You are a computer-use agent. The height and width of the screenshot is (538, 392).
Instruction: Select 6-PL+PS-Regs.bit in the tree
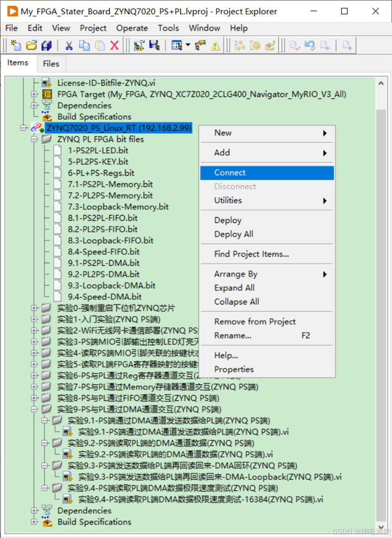point(101,173)
